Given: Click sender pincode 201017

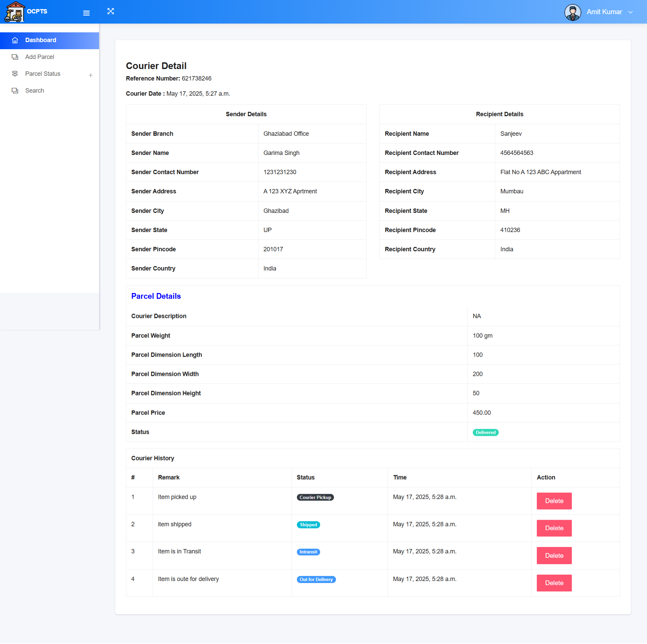Looking at the screenshot, I should [x=273, y=249].
